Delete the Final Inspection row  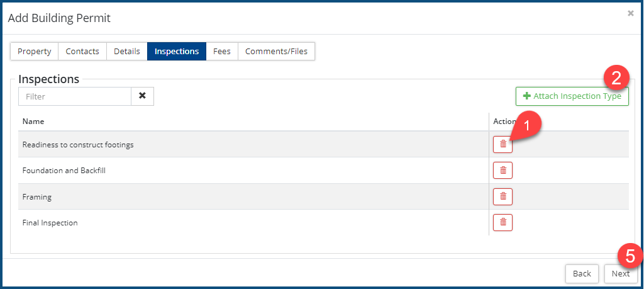(502, 222)
